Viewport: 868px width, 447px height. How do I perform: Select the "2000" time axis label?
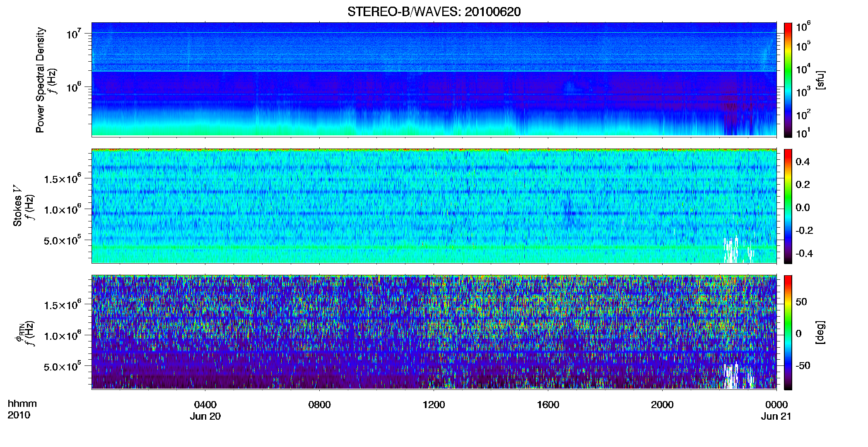coord(662,405)
